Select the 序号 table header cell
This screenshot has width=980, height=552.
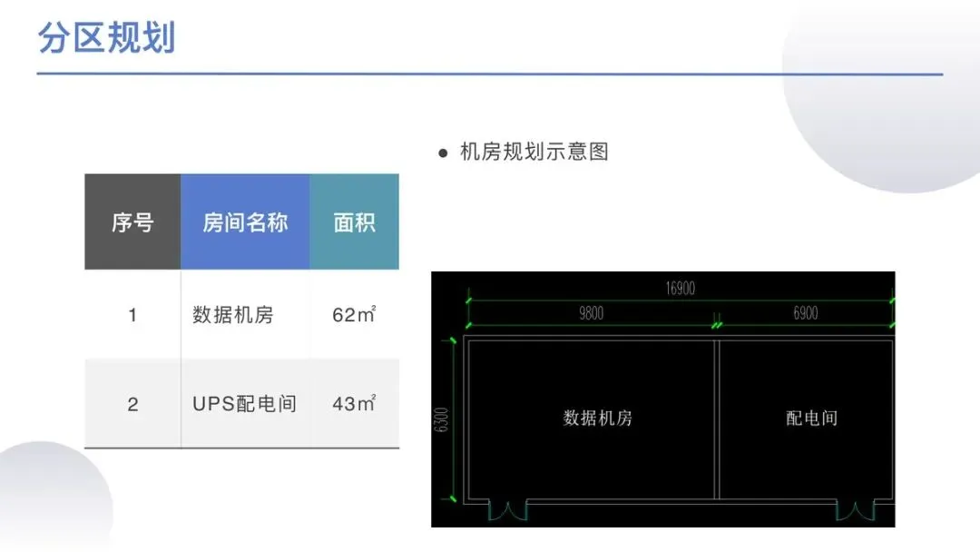[132, 222]
